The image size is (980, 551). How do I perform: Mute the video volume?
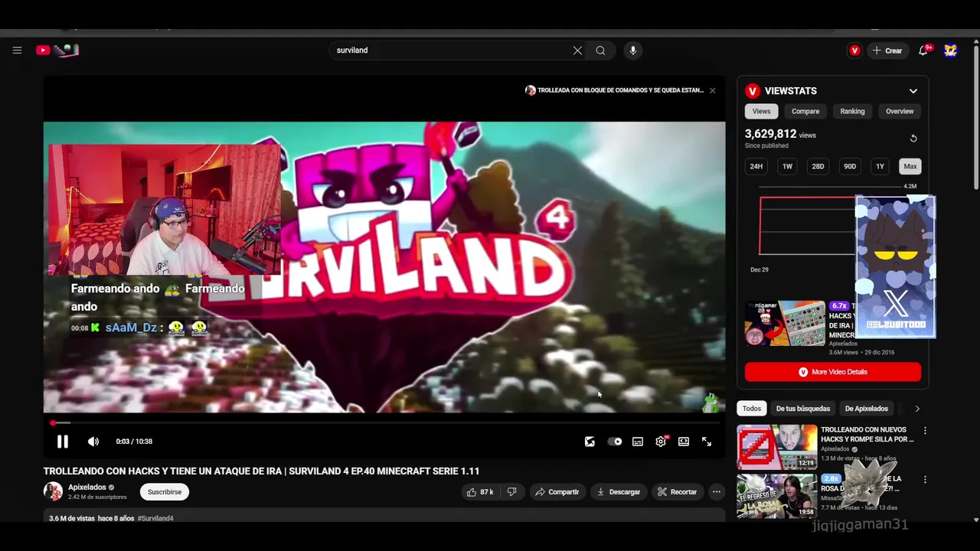pyautogui.click(x=93, y=442)
